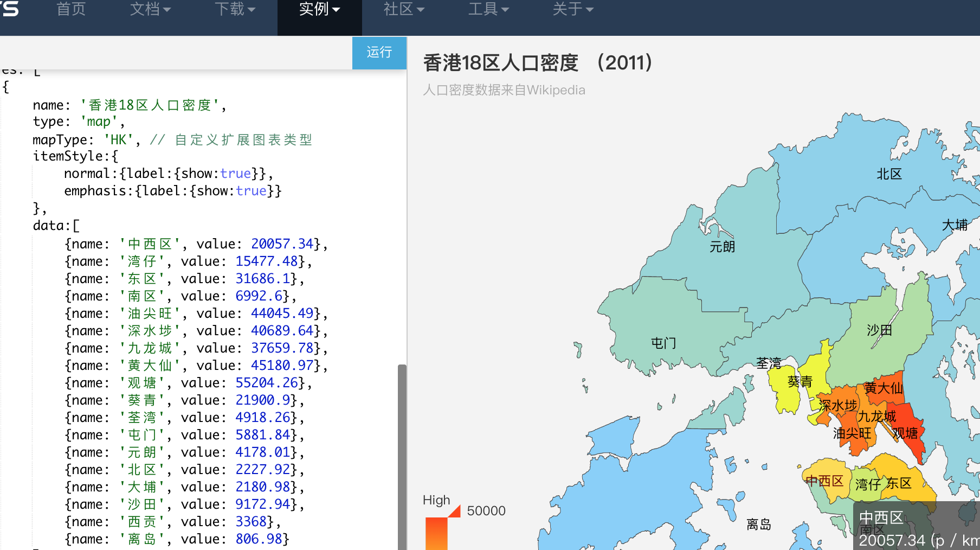Click the 屯门 district on the map
Image resolution: width=980 pixels, height=550 pixels.
[663, 343]
